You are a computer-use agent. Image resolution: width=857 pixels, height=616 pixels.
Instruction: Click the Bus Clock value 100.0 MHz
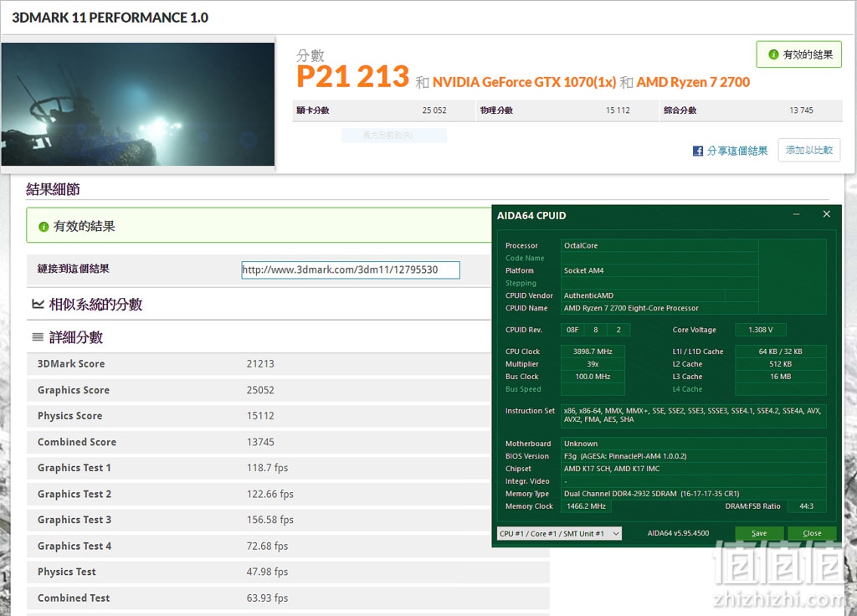pos(593,377)
